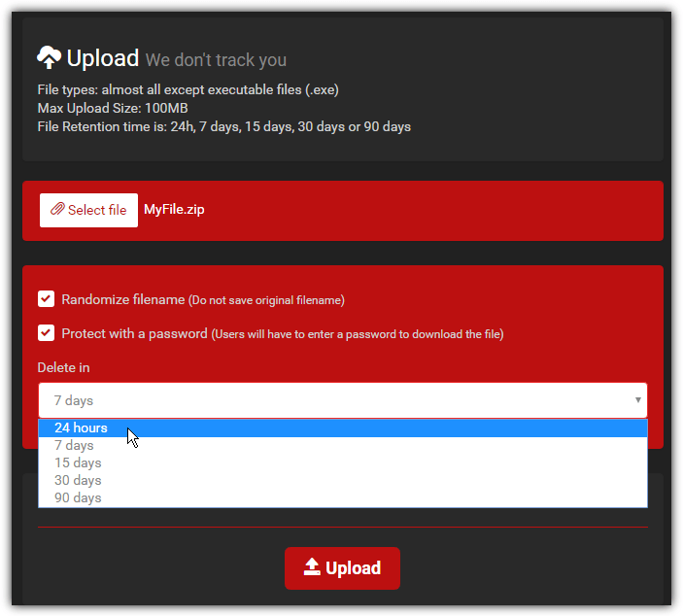The width and height of the screenshot is (683, 616).
Task: Select 30 days retention option
Action: (x=343, y=480)
